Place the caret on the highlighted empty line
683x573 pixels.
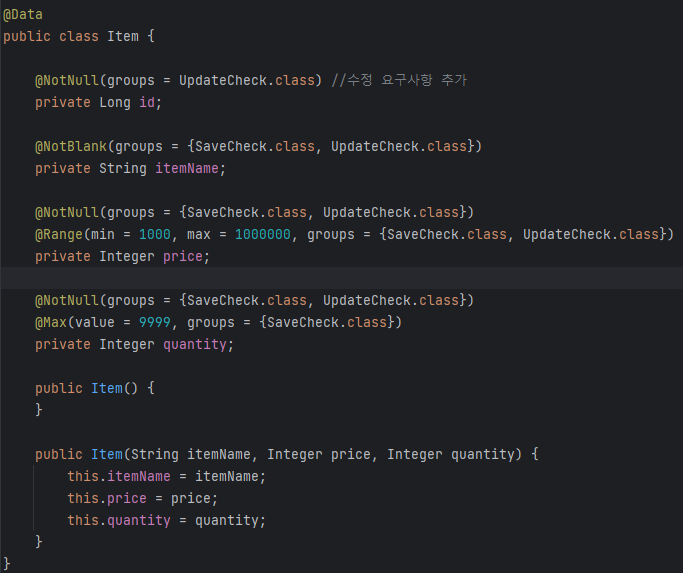click(342, 278)
